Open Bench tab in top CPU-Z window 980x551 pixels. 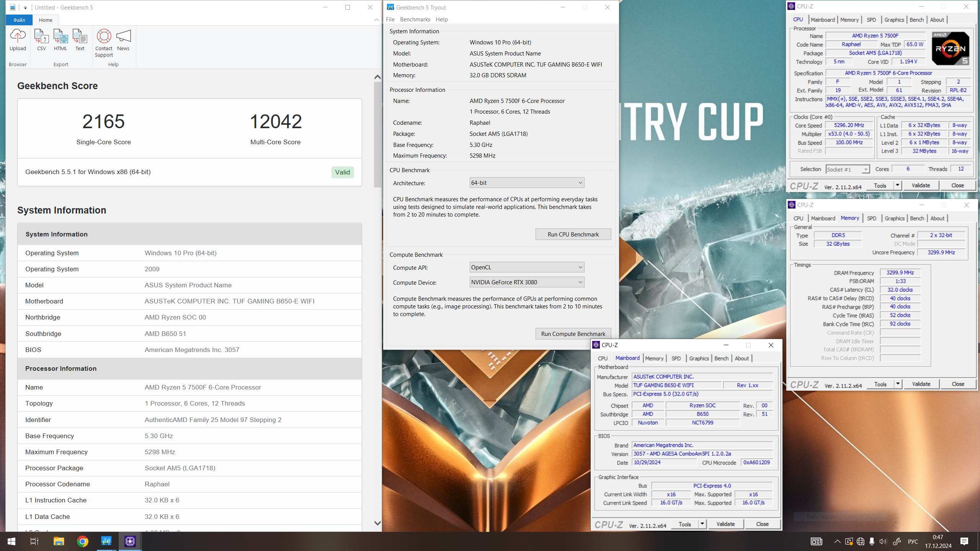[917, 20]
